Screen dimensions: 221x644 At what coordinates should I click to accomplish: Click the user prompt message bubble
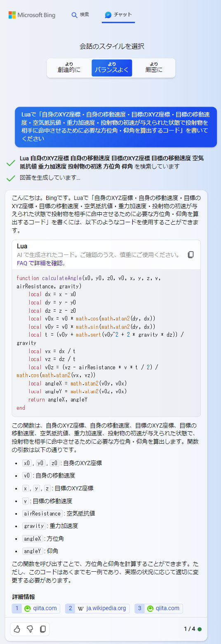point(116,127)
